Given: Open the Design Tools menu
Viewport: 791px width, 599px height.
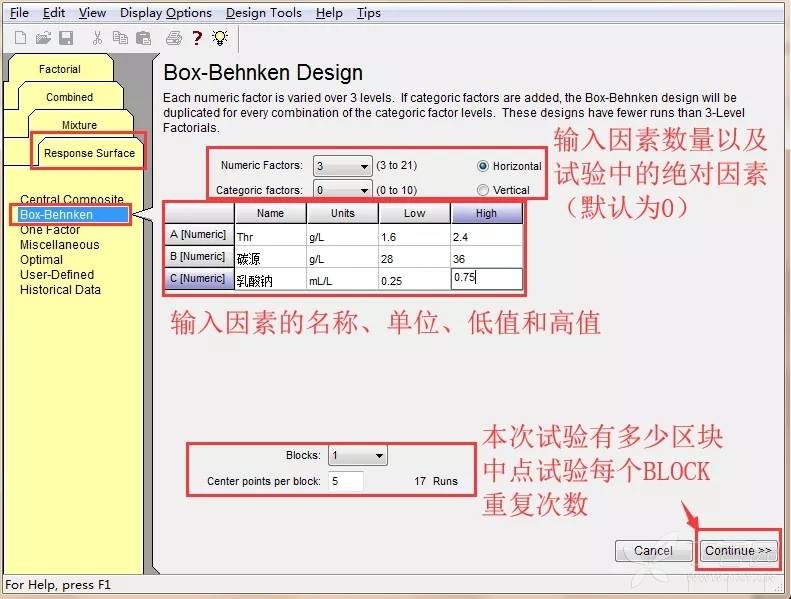Looking at the screenshot, I should (x=263, y=13).
